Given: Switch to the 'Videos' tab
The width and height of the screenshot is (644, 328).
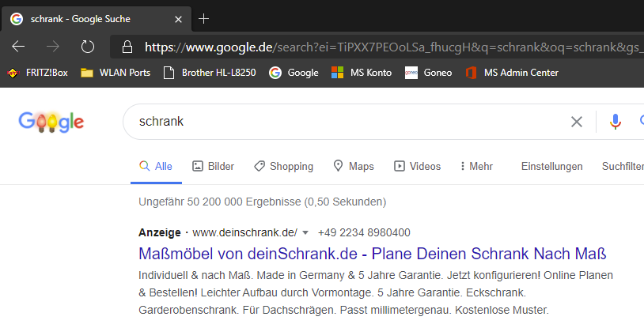Looking at the screenshot, I should coord(417,166).
